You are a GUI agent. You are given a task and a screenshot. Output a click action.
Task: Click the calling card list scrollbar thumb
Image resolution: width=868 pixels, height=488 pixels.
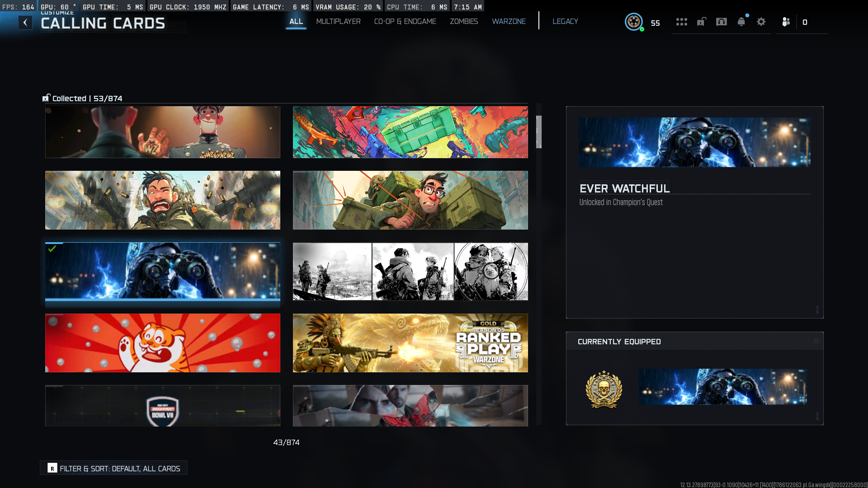click(539, 132)
